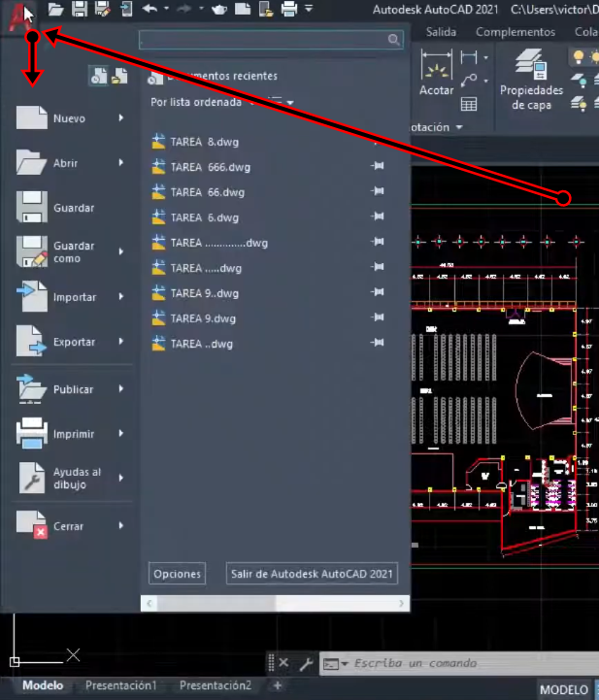The width and height of the screenshot is (599, 700).
Task: Click the command prompt icon before the input
Action: click(x=331, y=664)
